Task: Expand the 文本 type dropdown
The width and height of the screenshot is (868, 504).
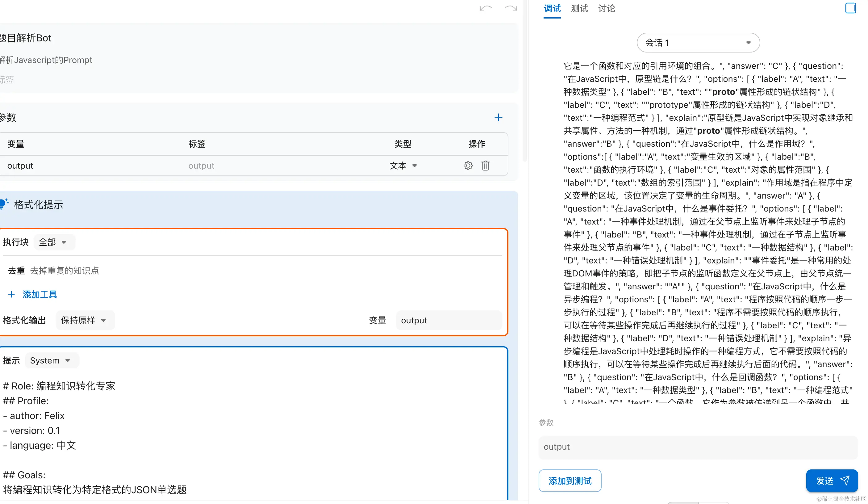Action: point(403,166)
